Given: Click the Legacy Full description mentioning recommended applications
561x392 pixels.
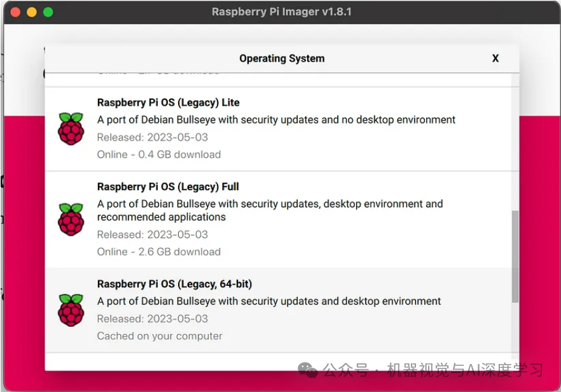Looking at the screenshot, I should (x=270, y=210).
